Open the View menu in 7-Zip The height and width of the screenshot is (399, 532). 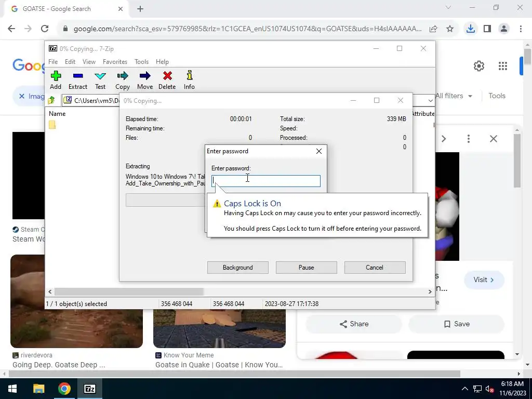click(x=89, y=62)
